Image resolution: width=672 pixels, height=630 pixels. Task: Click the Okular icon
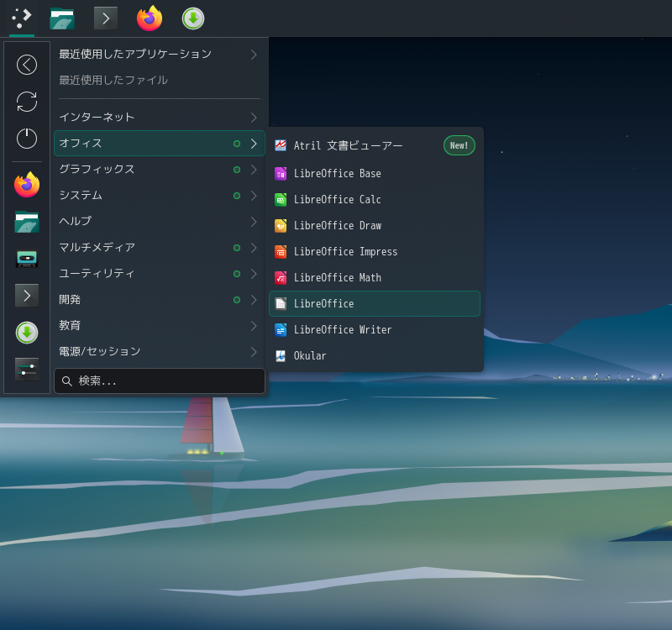click(281, 356)
